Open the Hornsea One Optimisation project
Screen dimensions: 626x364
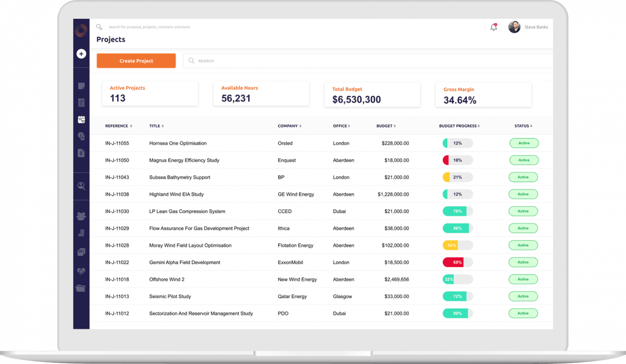tap(178, 143)
